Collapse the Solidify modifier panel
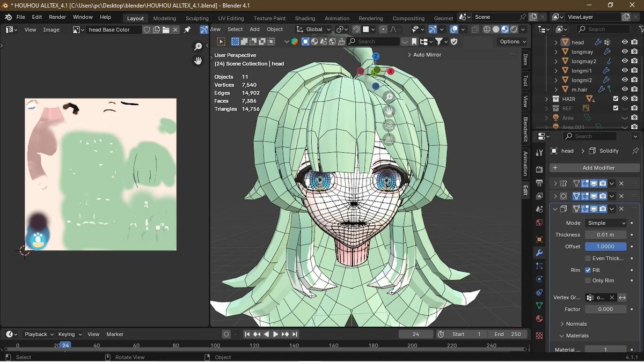 tap(555, 209)
